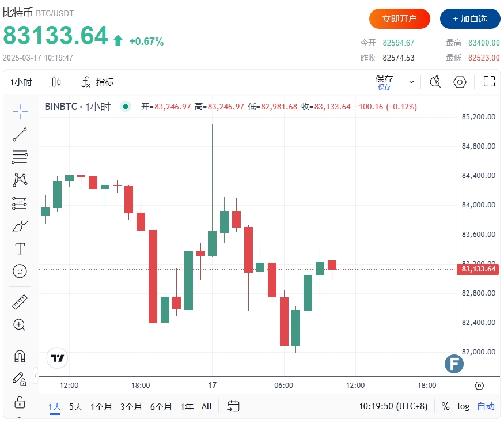The width and height of the screenshot is (504, 423).
Task: Switch to the 1个月 time range
Action: point(101,407)
